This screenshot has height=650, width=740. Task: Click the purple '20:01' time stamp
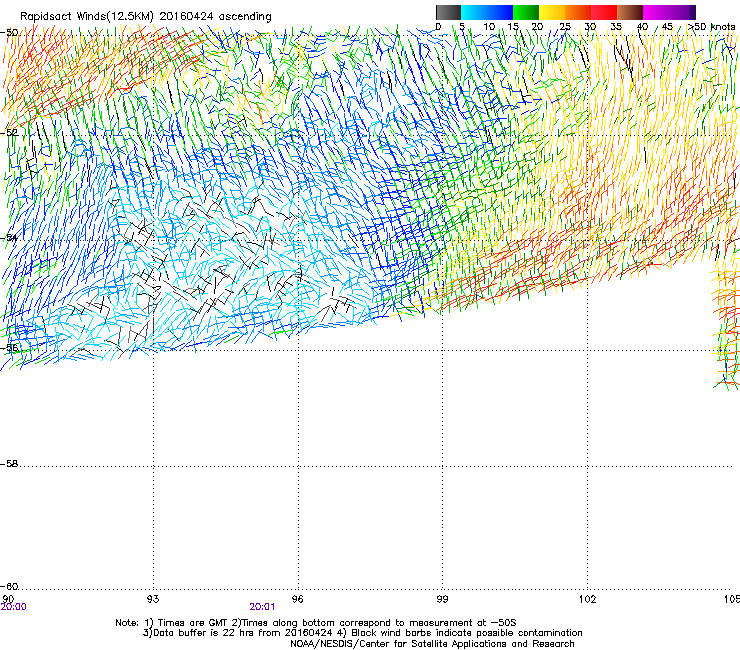point(262,607)
